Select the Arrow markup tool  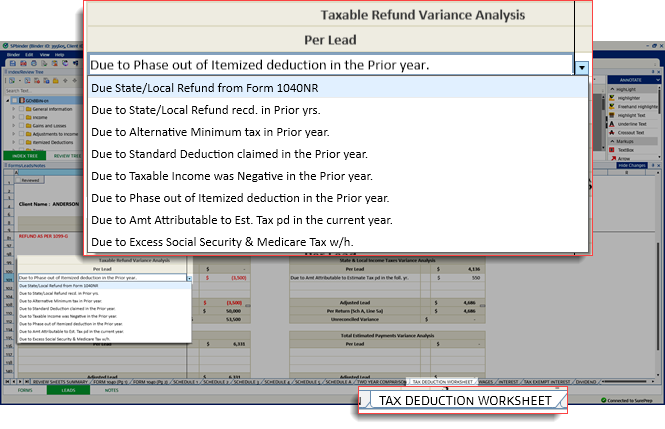click(623, 158)
